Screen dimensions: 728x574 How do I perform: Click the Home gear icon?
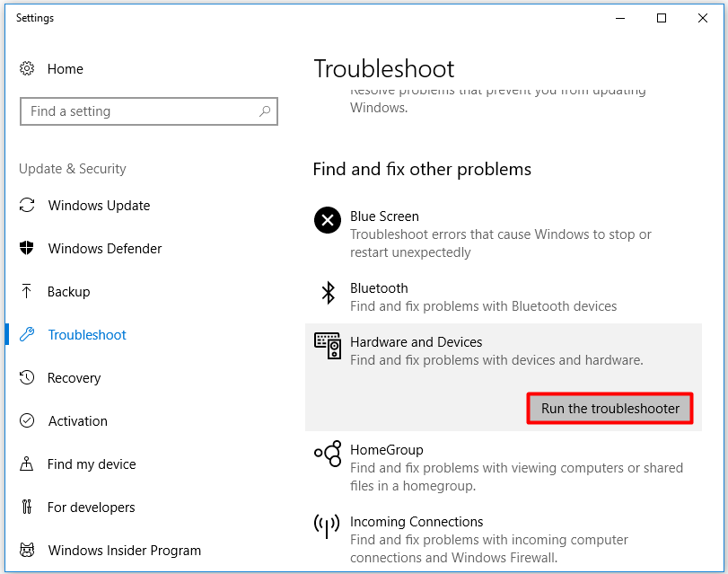click(x=27, y=69)
